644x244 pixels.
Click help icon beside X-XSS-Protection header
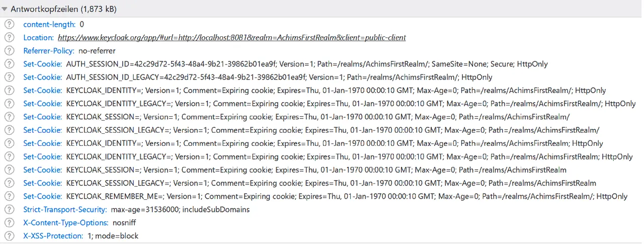[9, 236]
